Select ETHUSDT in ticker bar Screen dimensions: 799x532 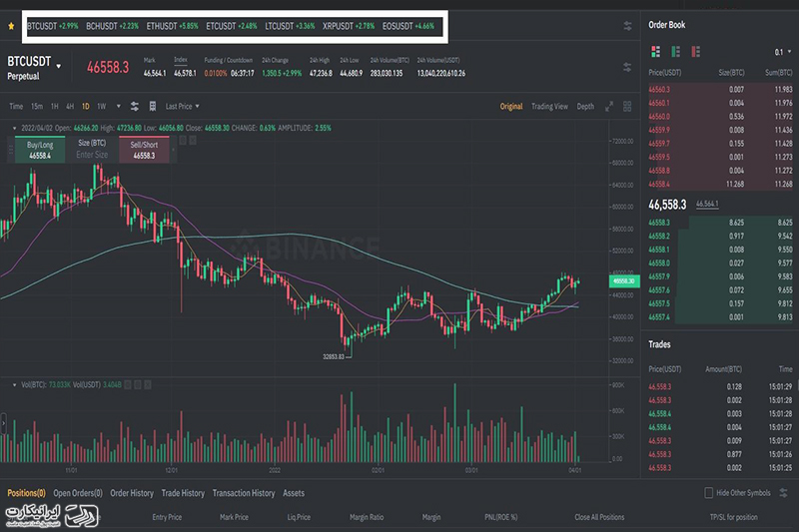pyautogui.click(x=172, y=26)
